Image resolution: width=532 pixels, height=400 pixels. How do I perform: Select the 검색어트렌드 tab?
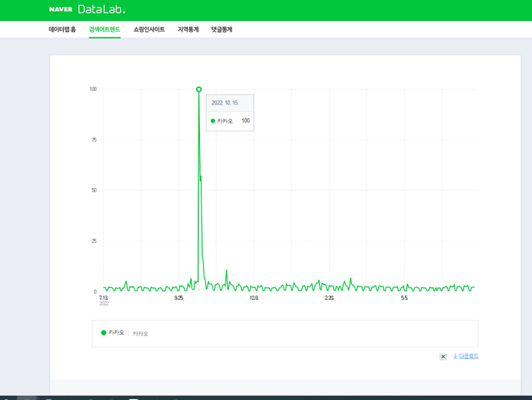(x=104, y=29)
